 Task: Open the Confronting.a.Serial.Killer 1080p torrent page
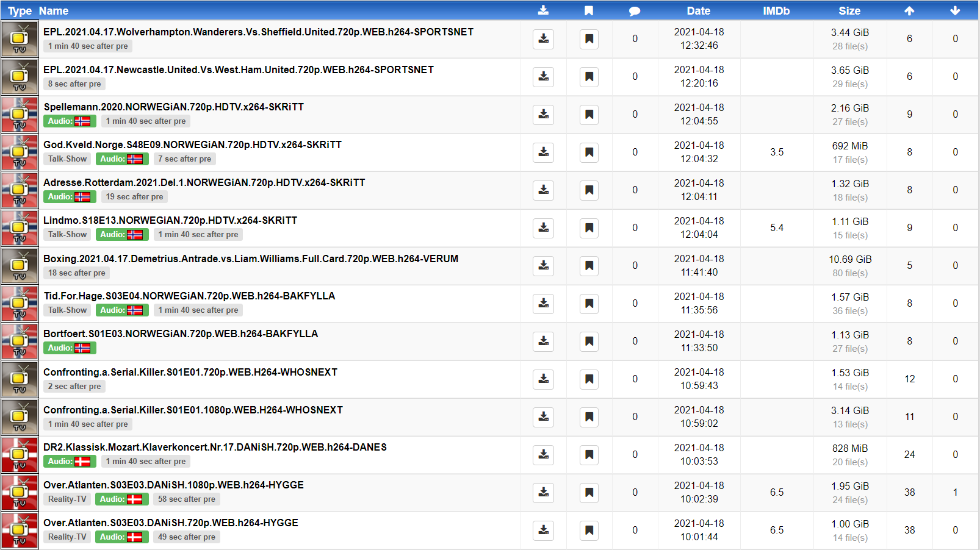coord(193,410)
